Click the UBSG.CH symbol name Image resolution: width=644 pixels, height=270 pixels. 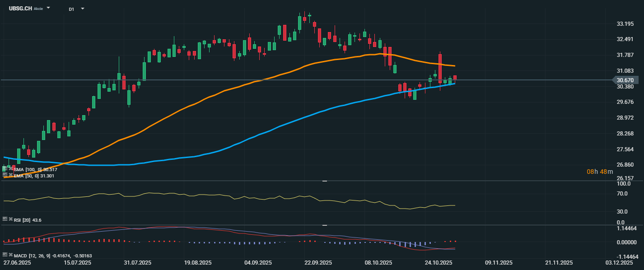tap(20, 9)
